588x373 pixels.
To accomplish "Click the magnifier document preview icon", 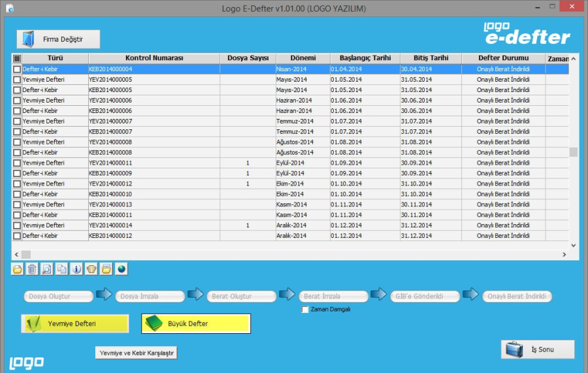I will pos(47,269).
